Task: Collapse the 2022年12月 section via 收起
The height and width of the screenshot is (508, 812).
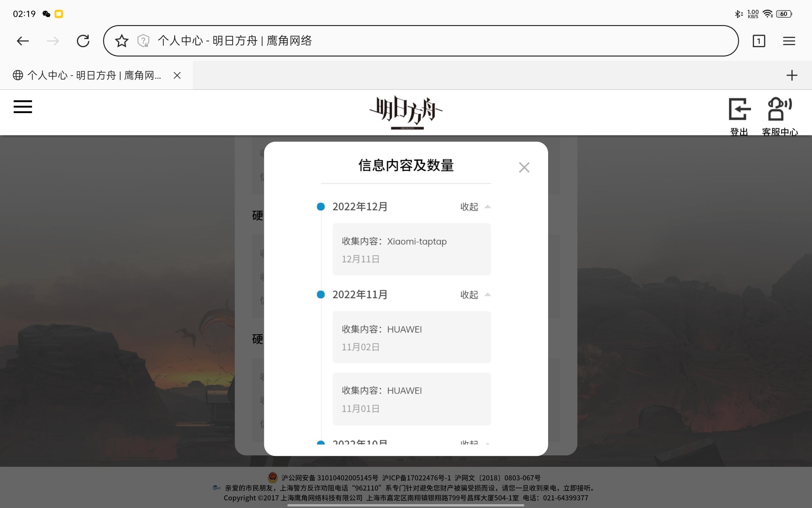Action: click(x=475, y=207)
